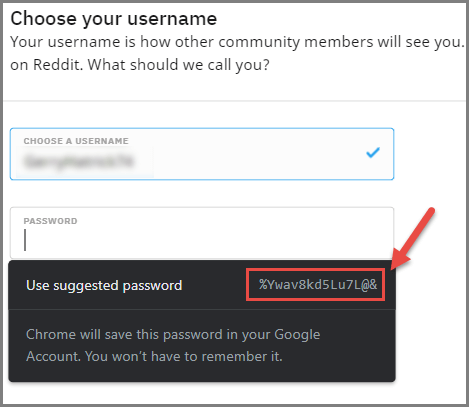Click the red arrow annotation
This screenshot has width=469, height=407.
click(x=413, y=239)
